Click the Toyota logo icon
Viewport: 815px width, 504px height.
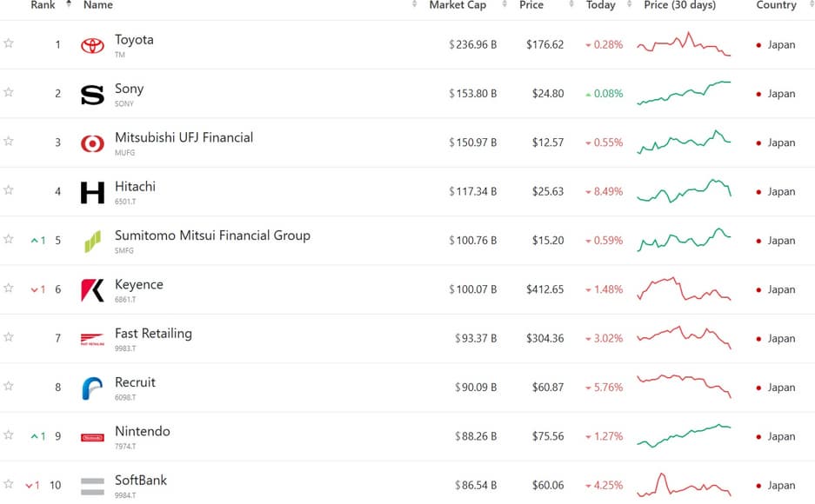tap(92, 45)
